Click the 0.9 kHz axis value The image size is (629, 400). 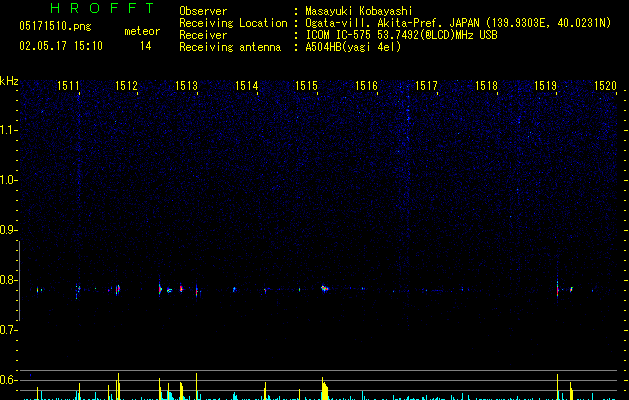point(8,230)
